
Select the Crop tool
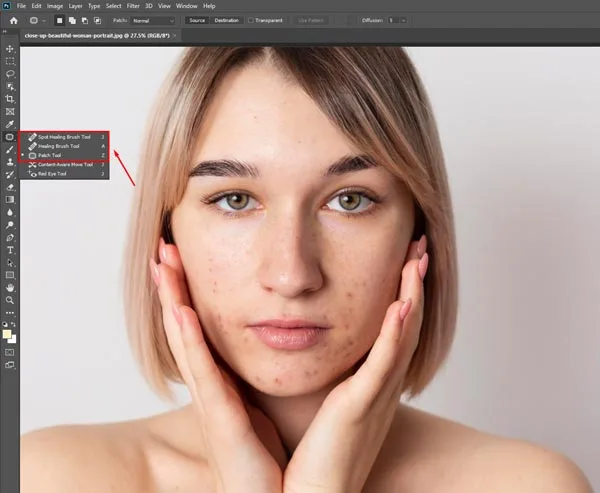10,99
